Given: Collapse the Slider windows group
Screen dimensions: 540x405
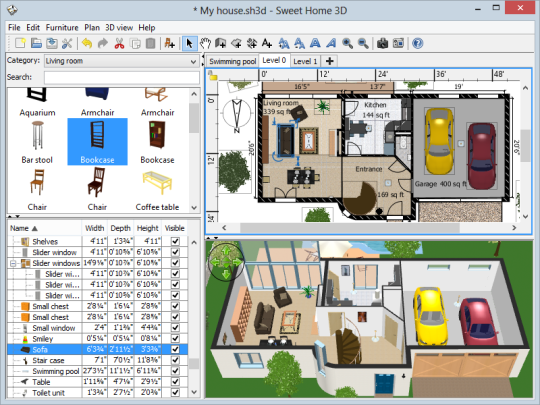Looking at the screenshot, I should [x=13, y=263].
